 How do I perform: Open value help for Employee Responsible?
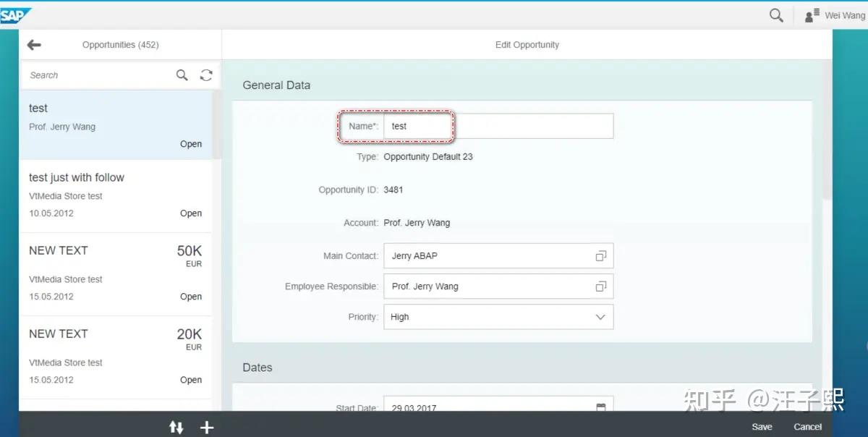pyautogui.click(x=600, y=286)
